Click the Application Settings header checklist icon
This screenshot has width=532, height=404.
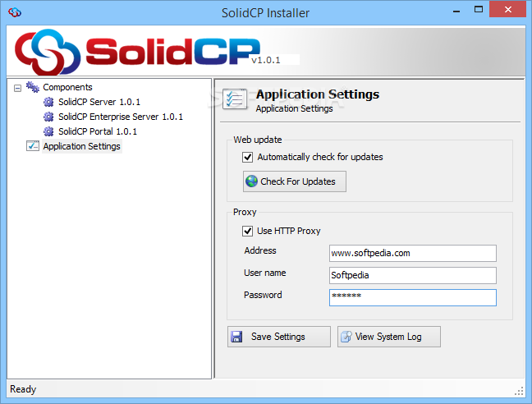(x=235, y=99)
